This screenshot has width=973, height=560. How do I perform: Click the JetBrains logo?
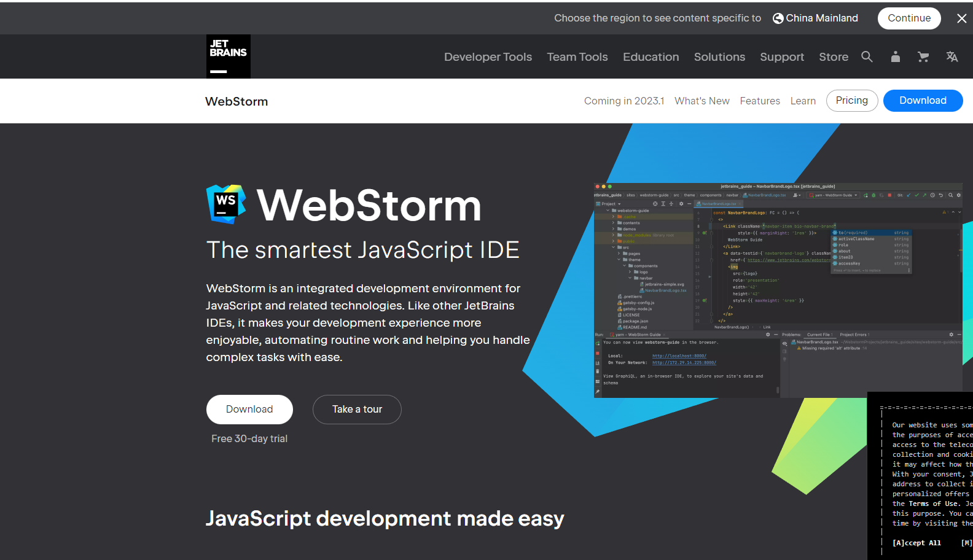click(x=229, y=56)
